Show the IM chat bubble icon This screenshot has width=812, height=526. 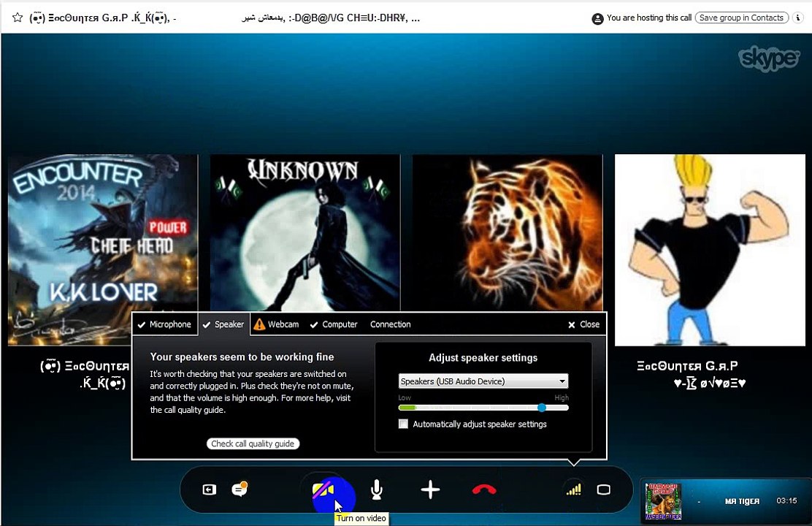click(x=240, y=489)
